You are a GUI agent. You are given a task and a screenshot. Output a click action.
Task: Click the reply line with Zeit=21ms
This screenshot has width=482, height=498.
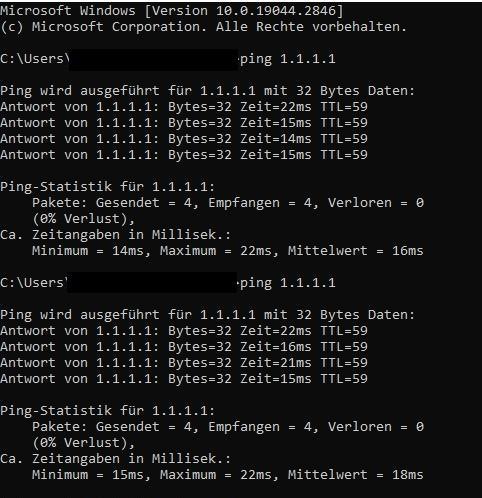click(x=184, y=363)
